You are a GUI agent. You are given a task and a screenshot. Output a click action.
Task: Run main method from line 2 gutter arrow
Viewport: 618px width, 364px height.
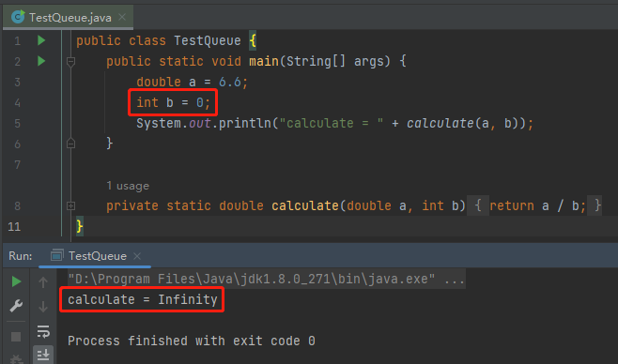(41, 61)
